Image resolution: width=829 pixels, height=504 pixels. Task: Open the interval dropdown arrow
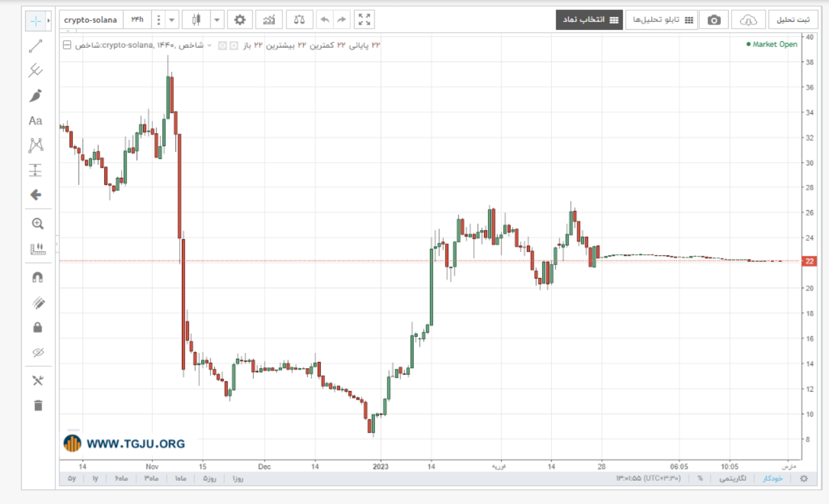point(171,20)
